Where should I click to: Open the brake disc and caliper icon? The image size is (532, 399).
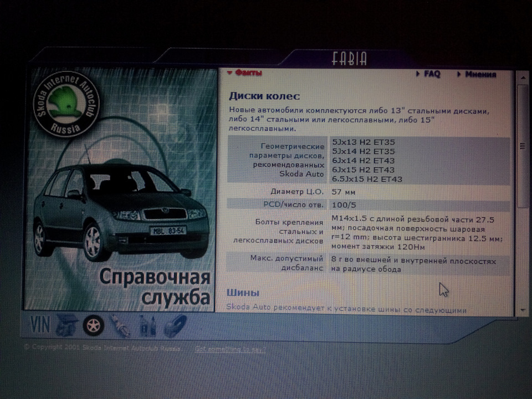[175, 326]
